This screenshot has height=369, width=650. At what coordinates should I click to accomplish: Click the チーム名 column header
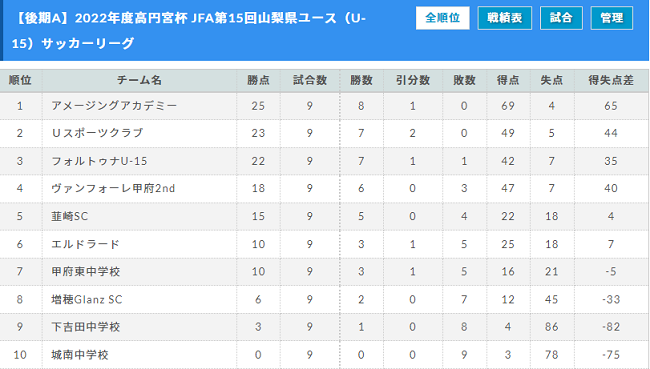tap(139, 80)
